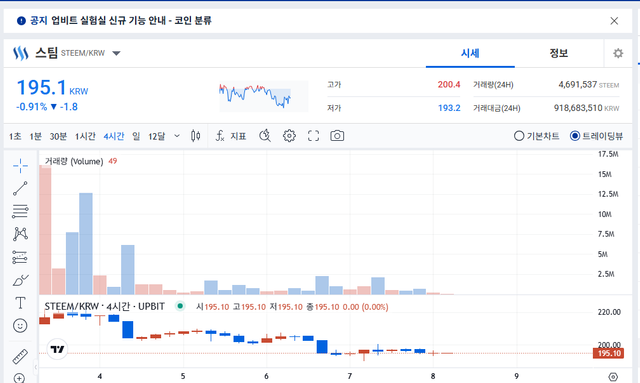Toggle fullscreen chart mode
Screen dimensions: 640x383
click(313, 136)
